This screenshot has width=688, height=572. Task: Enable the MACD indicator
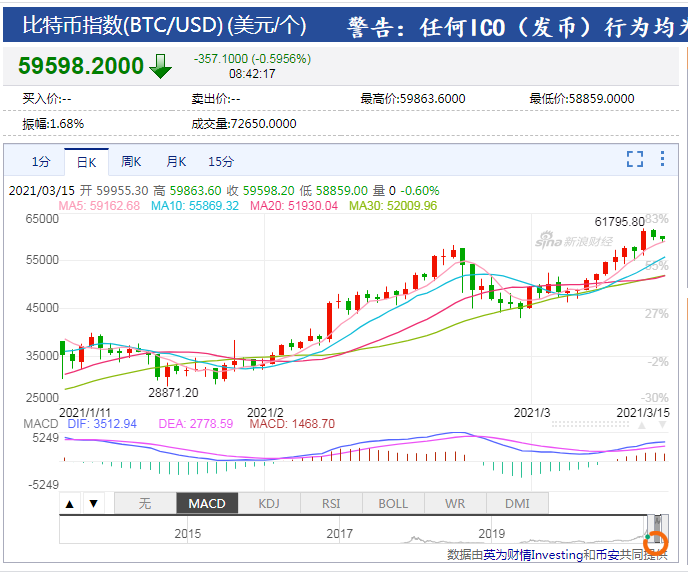(207, 503)
